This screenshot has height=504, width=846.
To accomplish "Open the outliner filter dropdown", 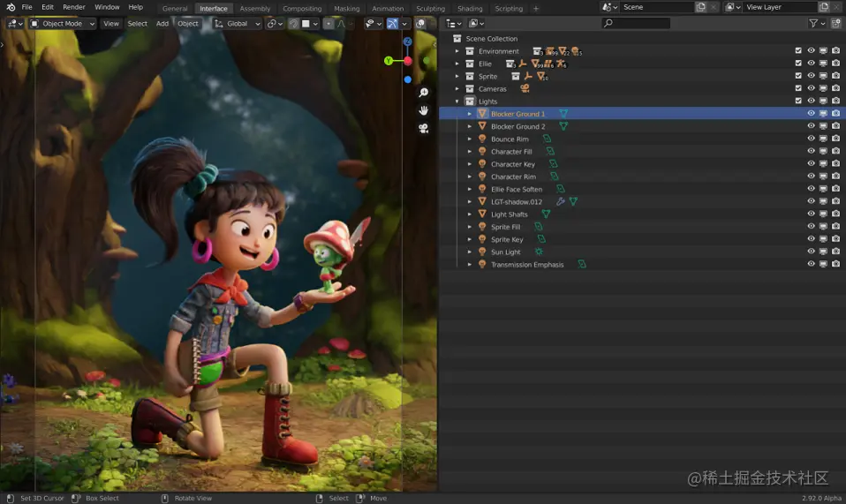I will [816, 23].
